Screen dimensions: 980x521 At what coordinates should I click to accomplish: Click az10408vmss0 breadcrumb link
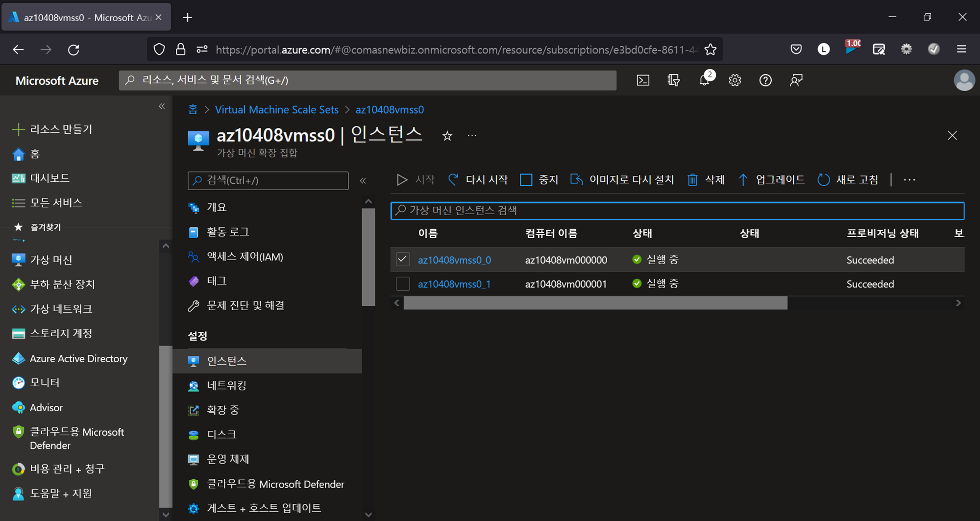[x=390, y=110]
